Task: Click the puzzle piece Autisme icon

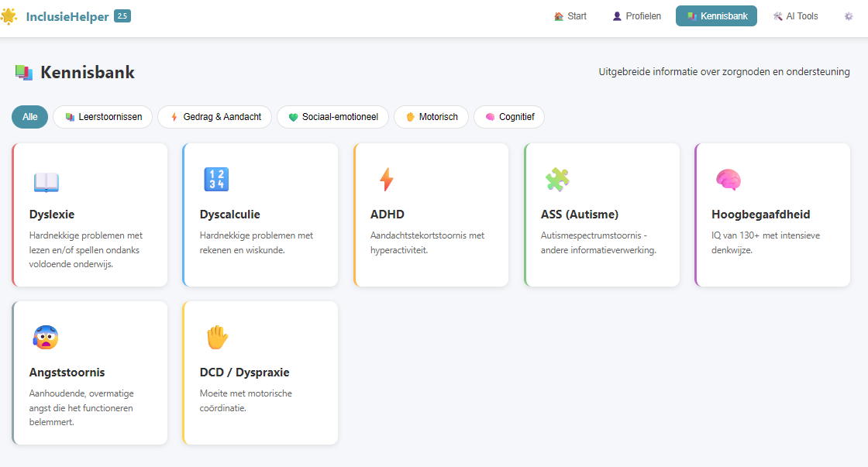Action: (557, 180)
